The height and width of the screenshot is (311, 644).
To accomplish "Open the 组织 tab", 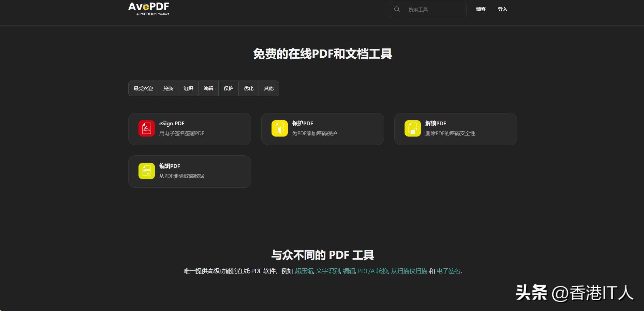I will coord(188,88).
